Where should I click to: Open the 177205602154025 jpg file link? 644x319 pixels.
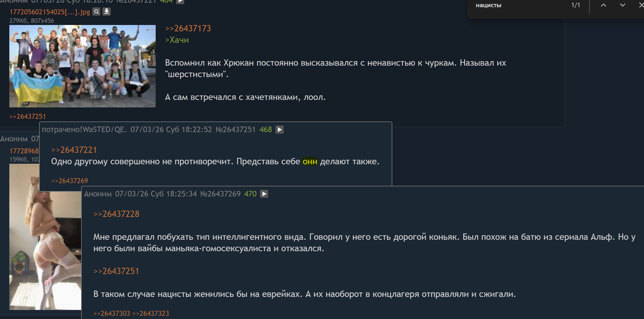(50, 12)
